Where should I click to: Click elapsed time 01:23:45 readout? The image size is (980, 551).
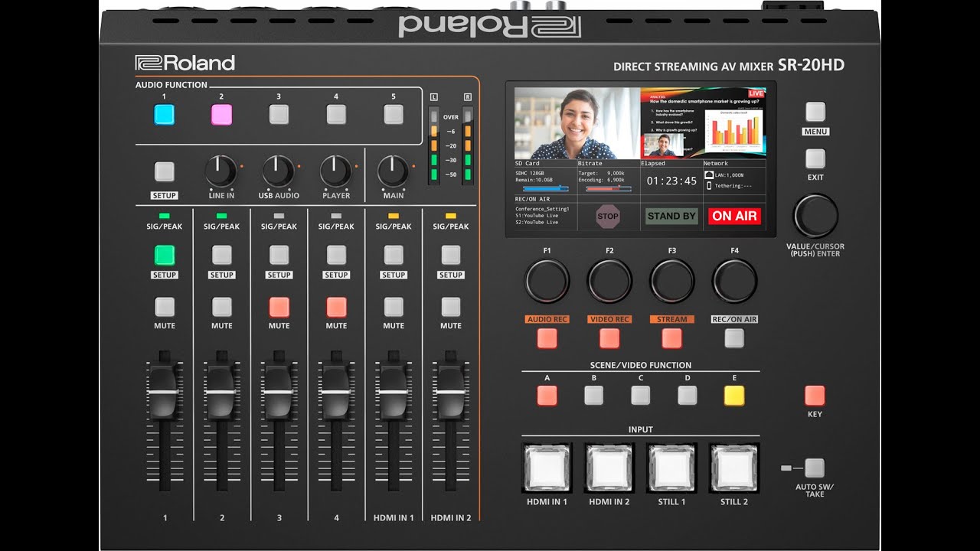pos(671,181)
